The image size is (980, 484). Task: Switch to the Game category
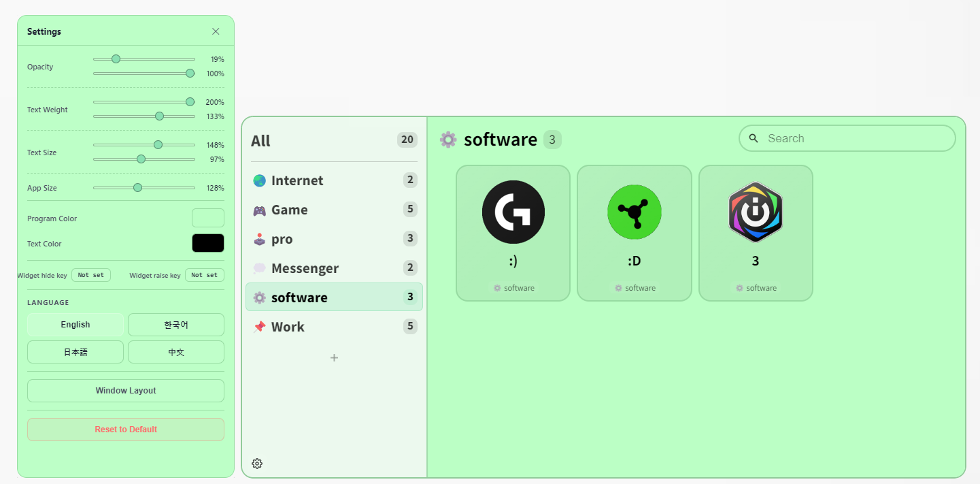[334, 210]
